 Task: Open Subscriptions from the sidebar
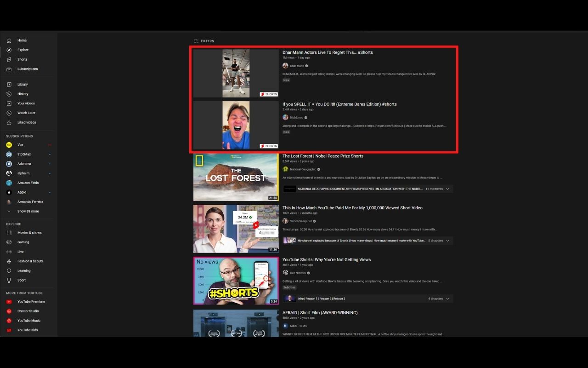pos(27,69)
